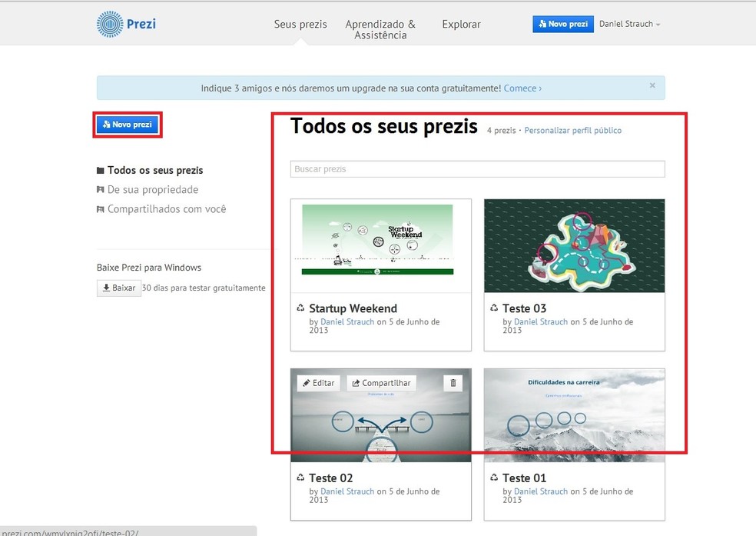This screenshot has width=756, height=536.
Task: Click the globe icon next to Teste 01
Action: tap(493, 478)
